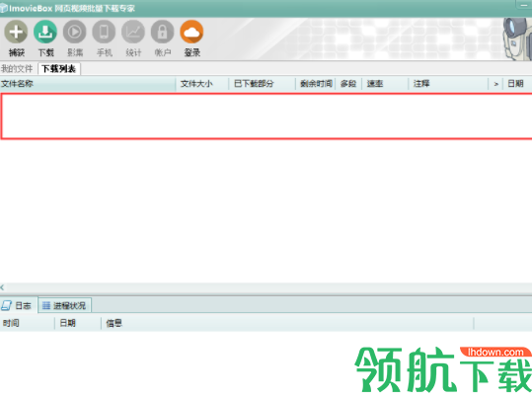The image size is (532, 399).
Task: Click the 信息 column header in log panel
Action: click(287, 323)
